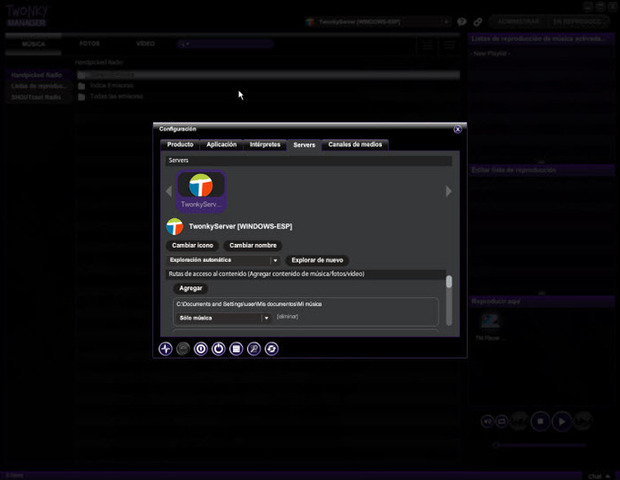Screen dimensions: 620x480
Task: Click the plus icon in Configuración bottom toolbar
Action: coord(166,349)
